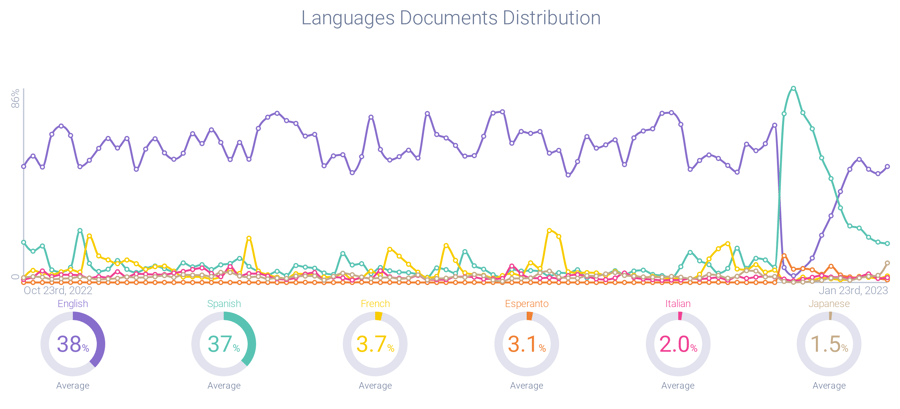900x409 pixels.
Task: Select the French 3.7% donut gauge
Action: coord(375,345)
